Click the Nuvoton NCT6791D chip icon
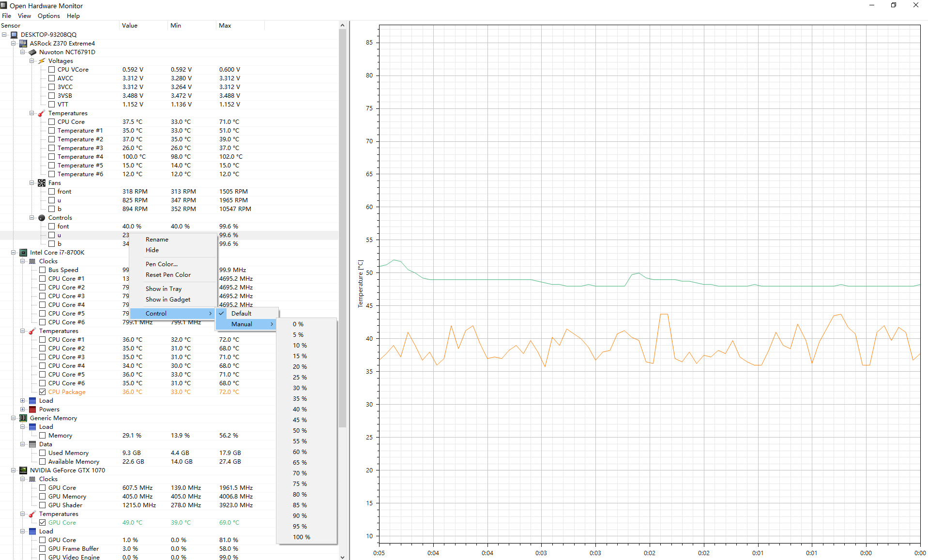Viewport: 928px width, 560px height. 32,52
